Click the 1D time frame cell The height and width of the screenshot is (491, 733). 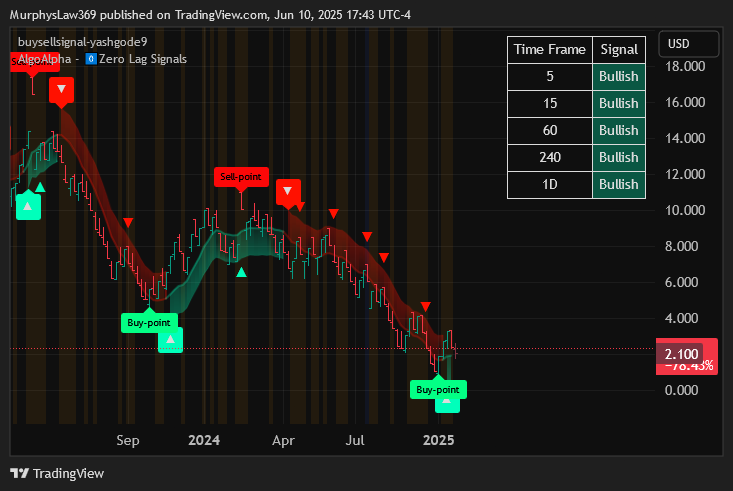click(550, 185)
